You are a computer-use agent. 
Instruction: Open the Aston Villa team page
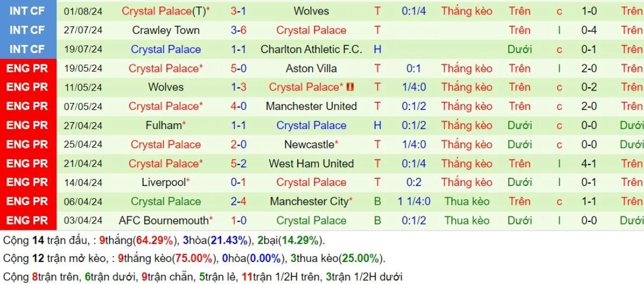(311, 68)
